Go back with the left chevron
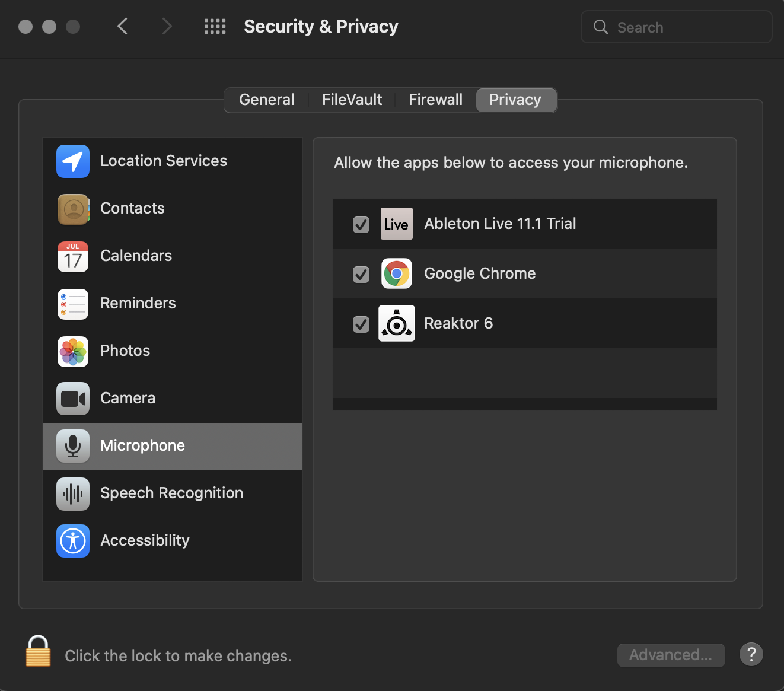784x691 pixels. (x=123, y=27)
